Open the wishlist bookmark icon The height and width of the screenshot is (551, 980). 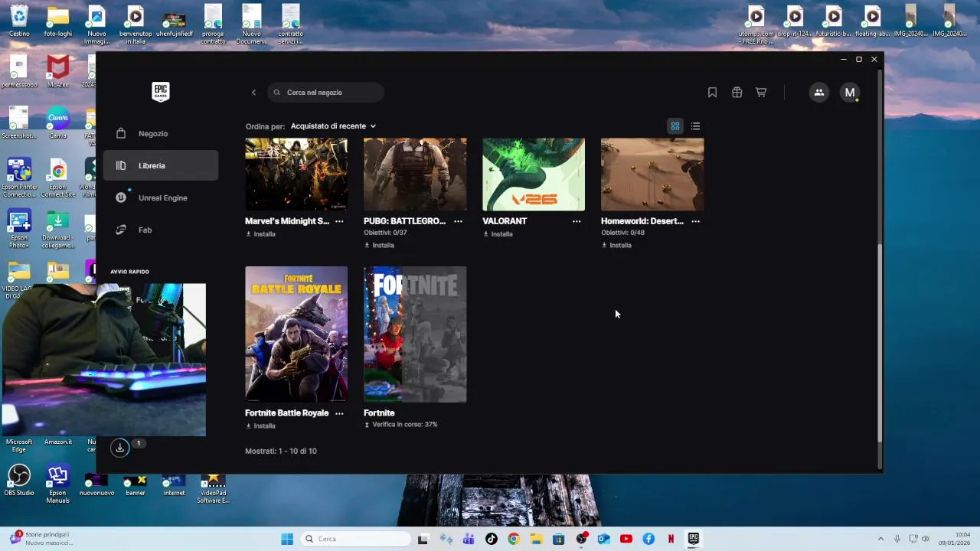tap(712, 93)
